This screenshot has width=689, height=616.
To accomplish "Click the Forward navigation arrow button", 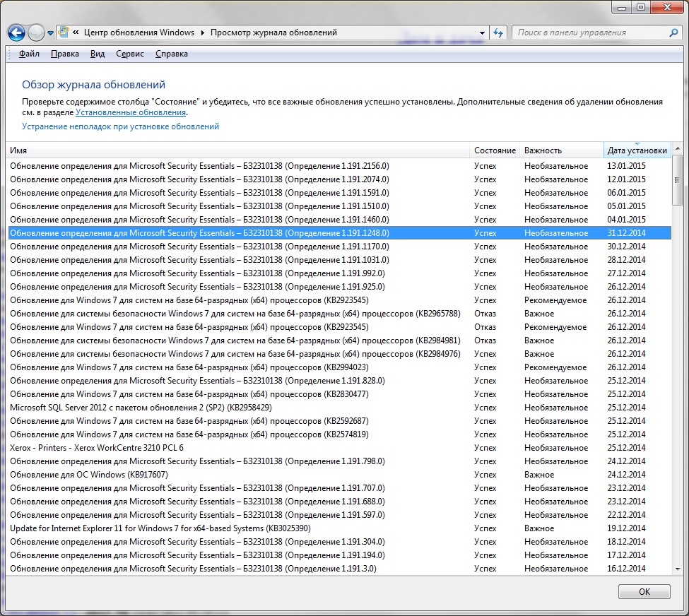I will [36, 32].
